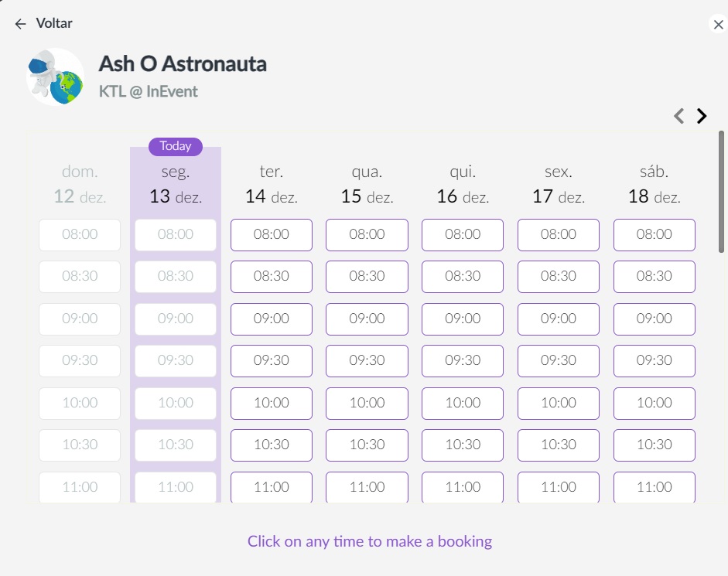
Task: Click the back arrow icon next to Voltar
Action: click(20, 24)
